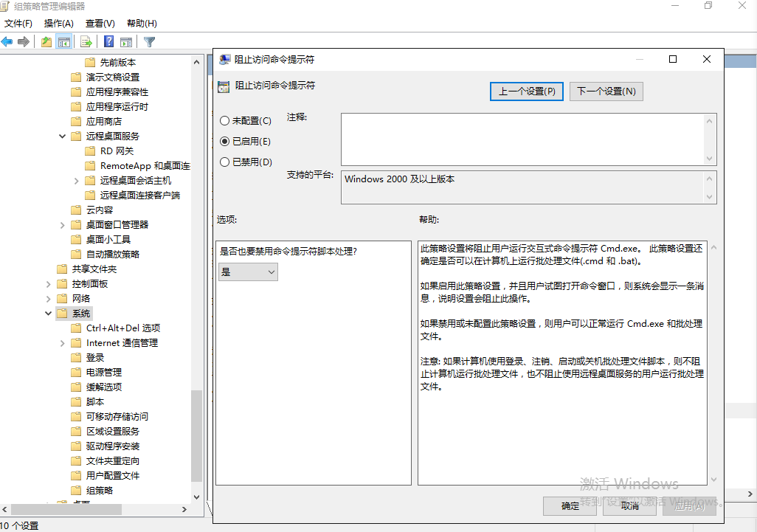Select Ctrl+Alt+Del 选项 in the tree
Image resolution: width=757 pixels, height=532 pixels.
point(123,328)
